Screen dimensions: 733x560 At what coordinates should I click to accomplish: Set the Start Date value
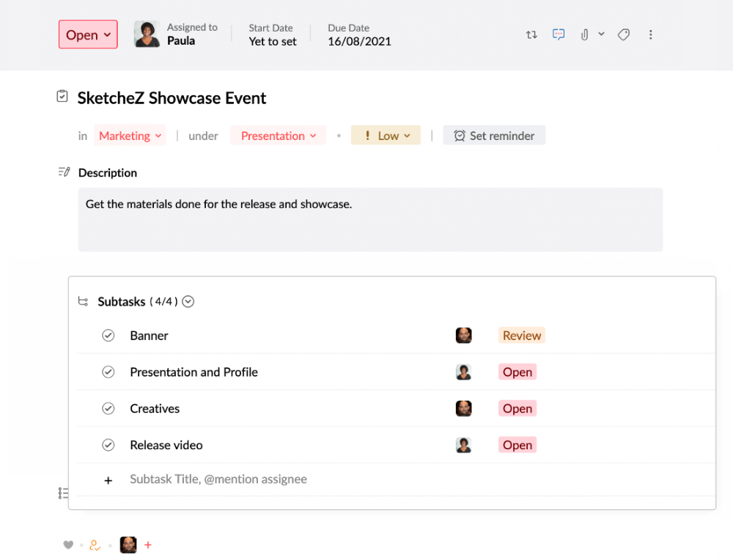[273, 42]
